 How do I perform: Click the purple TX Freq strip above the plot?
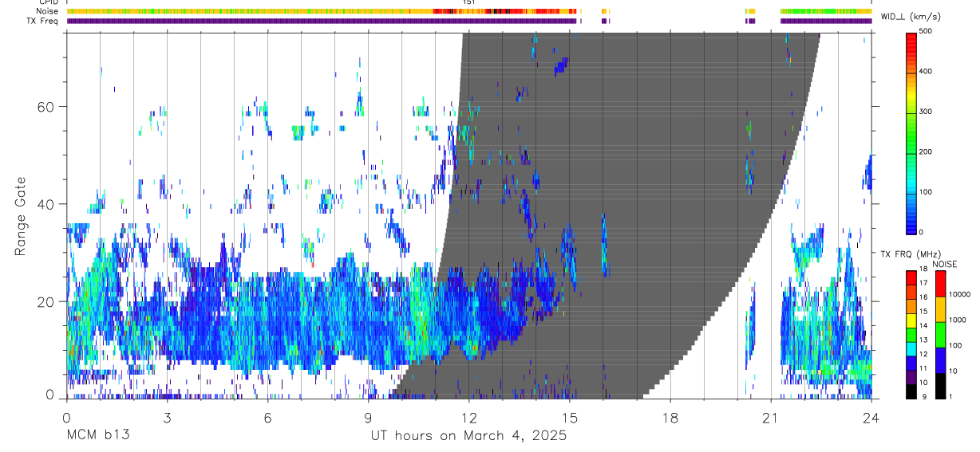tap(468, 21)
